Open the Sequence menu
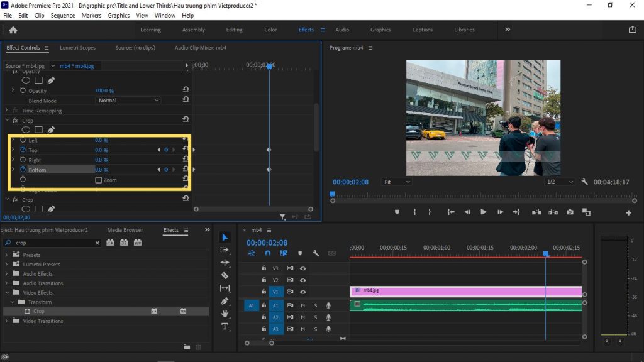 [62, 15]
